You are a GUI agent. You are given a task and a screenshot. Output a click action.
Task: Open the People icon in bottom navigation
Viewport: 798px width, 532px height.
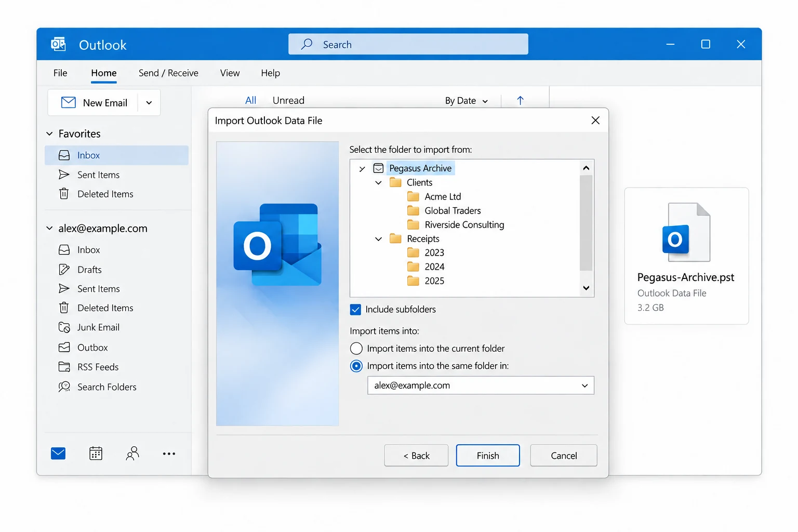(x=132, y=454)
